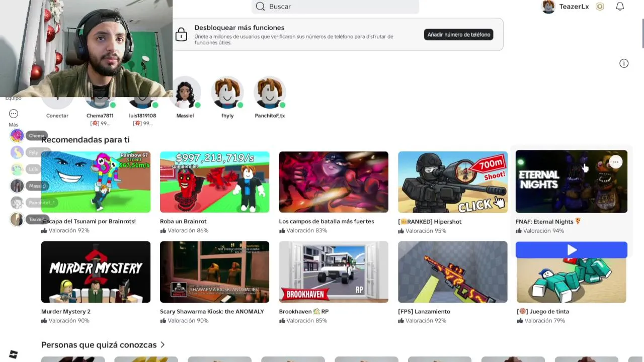
Task: Click the padlock icon in the banner
Action: [181, 34]
